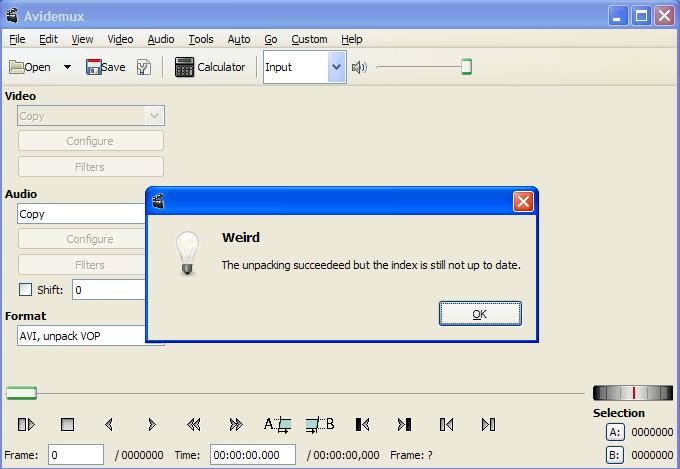Mute audio with the speaker icon

coord(359,67)
